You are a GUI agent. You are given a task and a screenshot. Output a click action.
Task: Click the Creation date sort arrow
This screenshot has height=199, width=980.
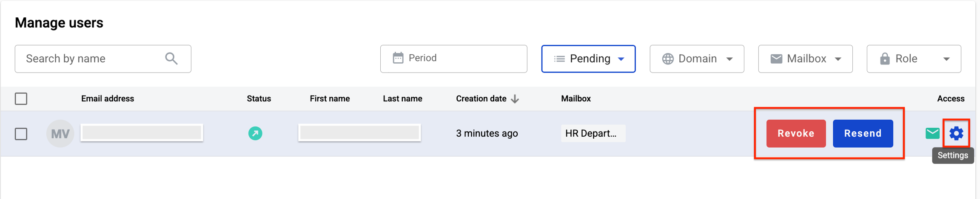515,99
